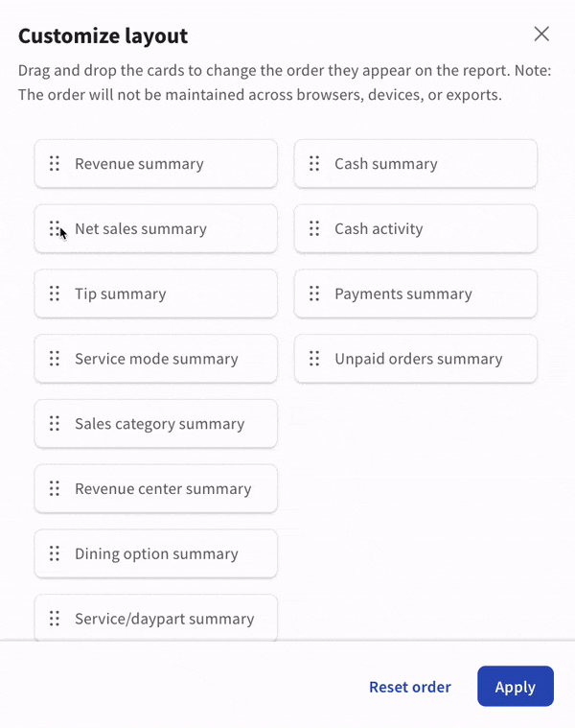Click the drag handle beside Tip summary
Image resolution: width=575 pixels, height=728 pixels.
(x=55, y=294)
